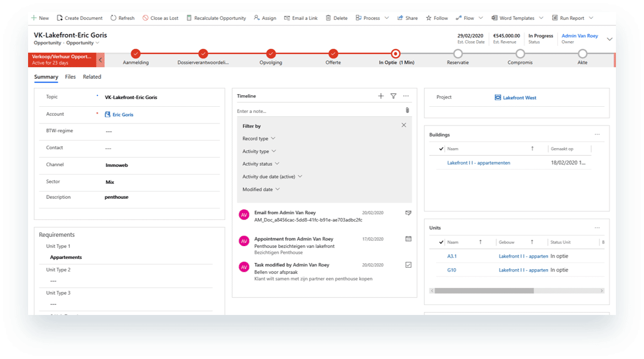Screen dimensions: 644x359
Task: Close the Filter by panel
Action: [403, 126]
